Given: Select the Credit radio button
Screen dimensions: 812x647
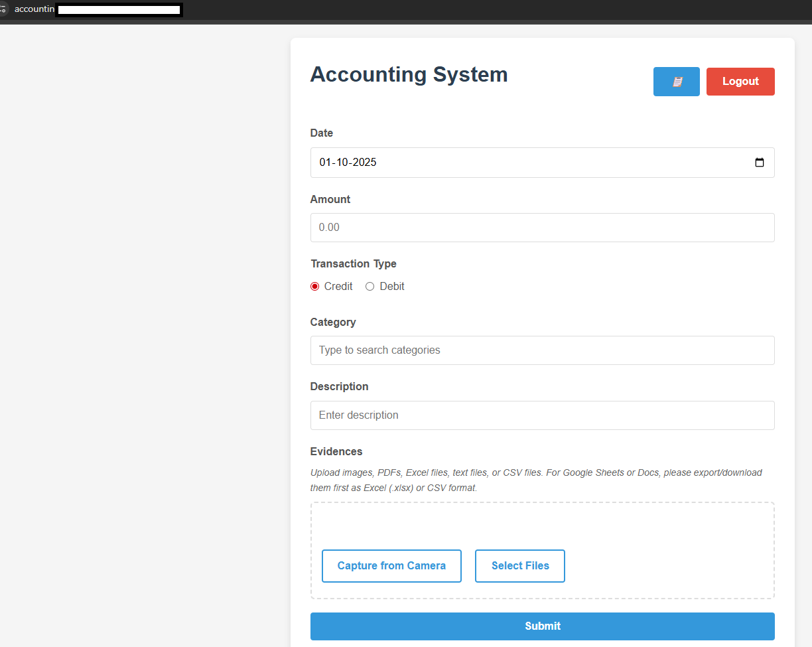Looking at the screenshot, I should tap(314, 286).
